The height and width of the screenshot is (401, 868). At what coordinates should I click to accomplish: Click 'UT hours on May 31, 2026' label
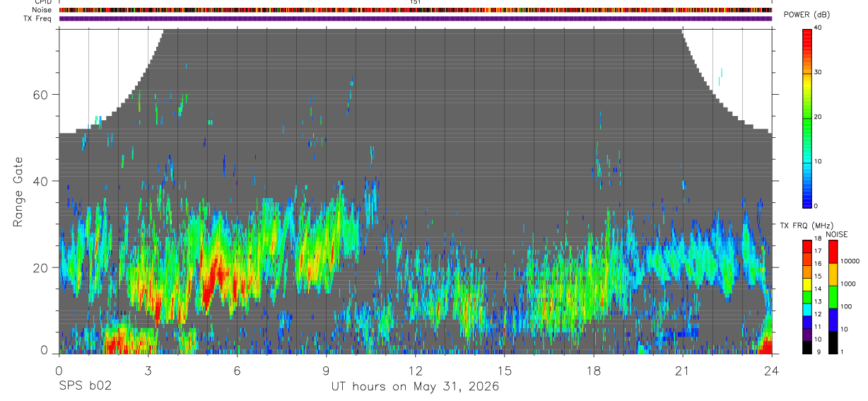tap(416, 387)
